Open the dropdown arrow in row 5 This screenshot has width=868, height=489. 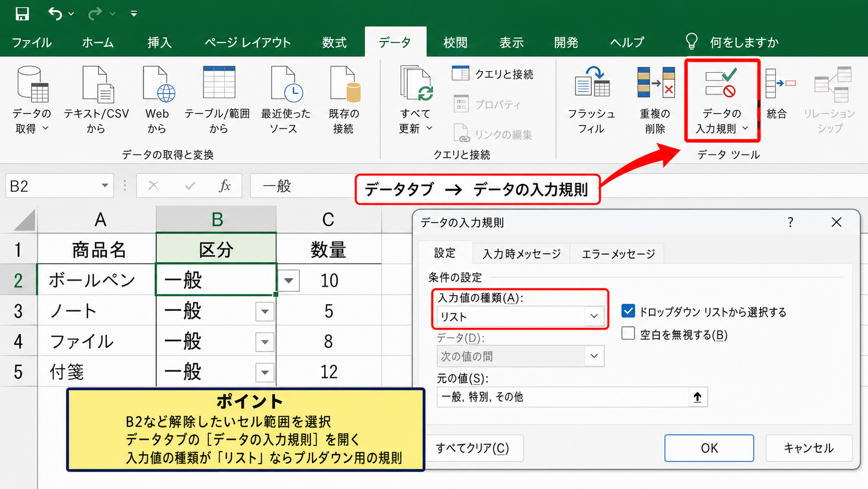265,372
